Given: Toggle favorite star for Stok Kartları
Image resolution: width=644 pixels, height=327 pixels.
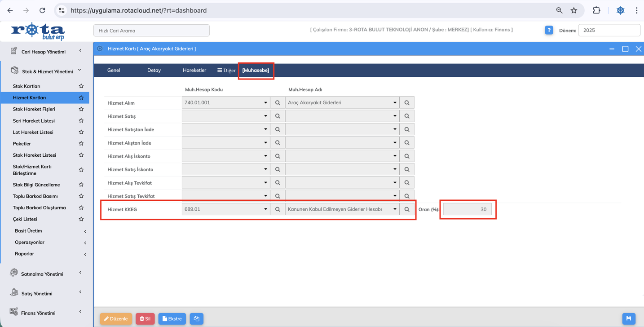Looking at the screenshot, I should (x=81, y=86).
